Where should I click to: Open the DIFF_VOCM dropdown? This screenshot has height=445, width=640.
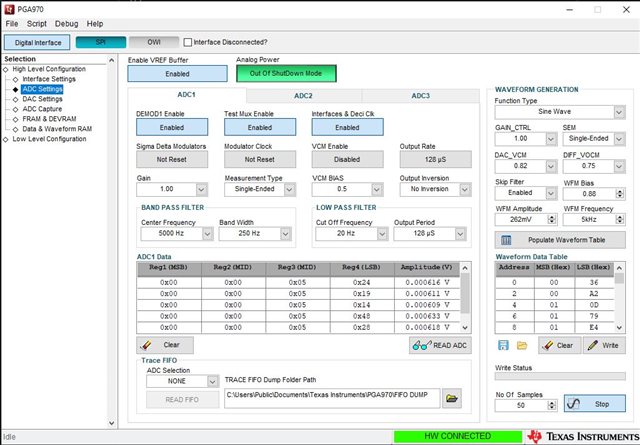coord(619,166)
